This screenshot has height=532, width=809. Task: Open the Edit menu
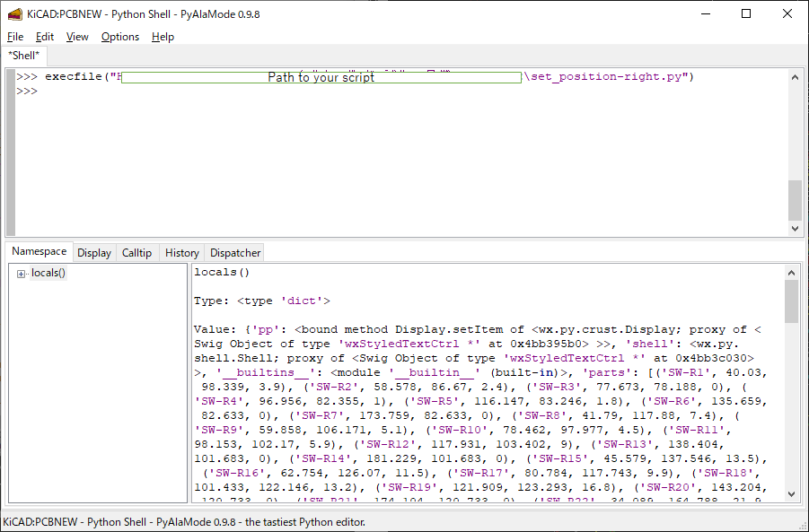(x=44, y=37)
